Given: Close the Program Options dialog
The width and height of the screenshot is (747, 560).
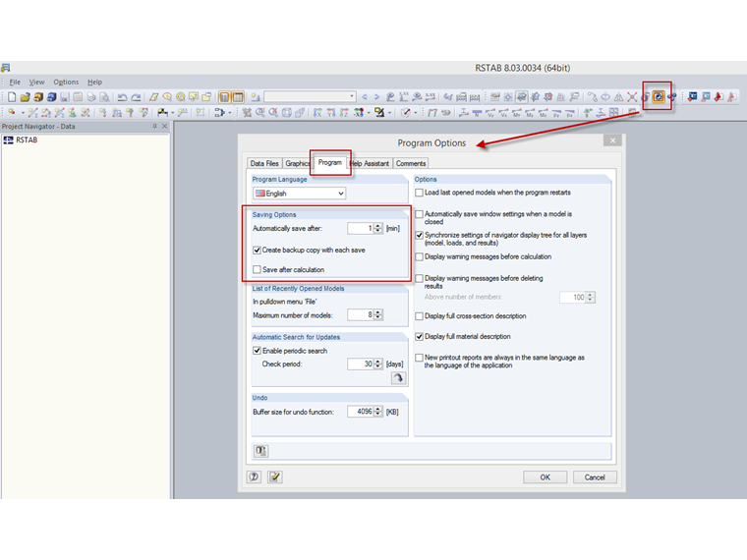Looking at the screenshot, I should [612, 140].
